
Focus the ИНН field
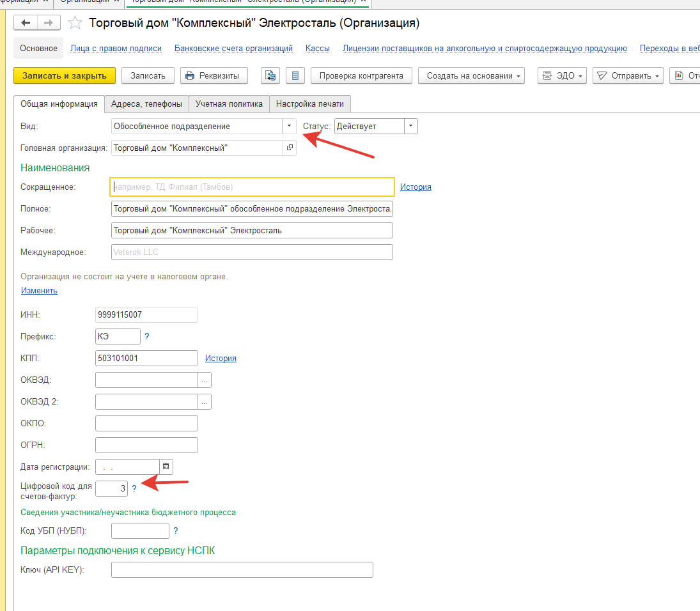tap(146, 314)
